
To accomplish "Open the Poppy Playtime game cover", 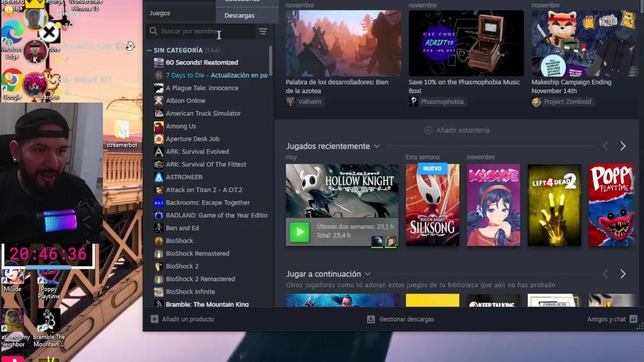I will click(612, 205).
